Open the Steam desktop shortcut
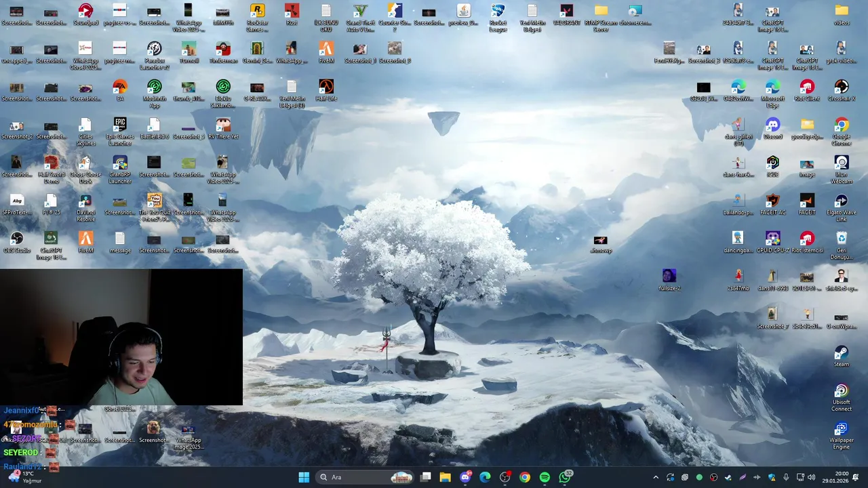 click(842, 356)
